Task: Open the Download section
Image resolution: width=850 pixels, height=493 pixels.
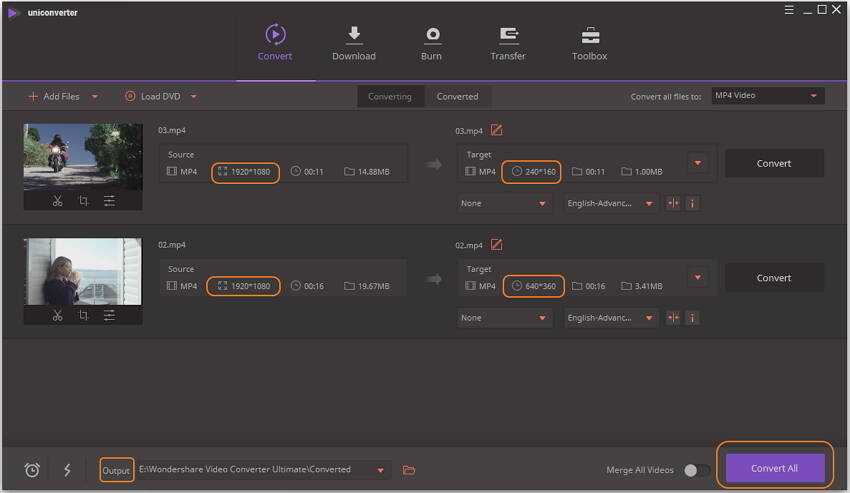Action: tap(354, 44)
